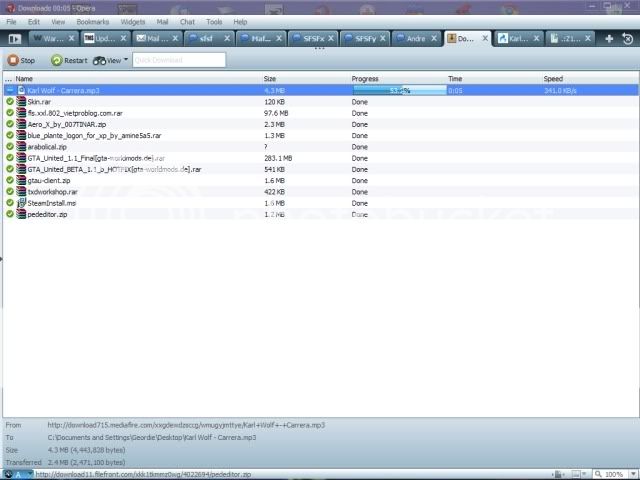This screenshot has height=480, width=640.
Task: Click the show images status bar icon
Action: click(x=576, y=474)
